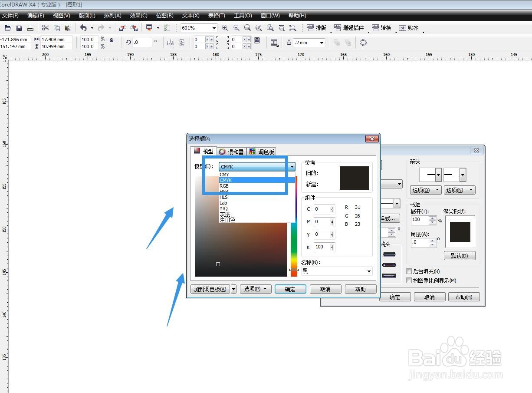
Task: Open the 选项(O) arrow options dropdown
Action: click(426, 190)
